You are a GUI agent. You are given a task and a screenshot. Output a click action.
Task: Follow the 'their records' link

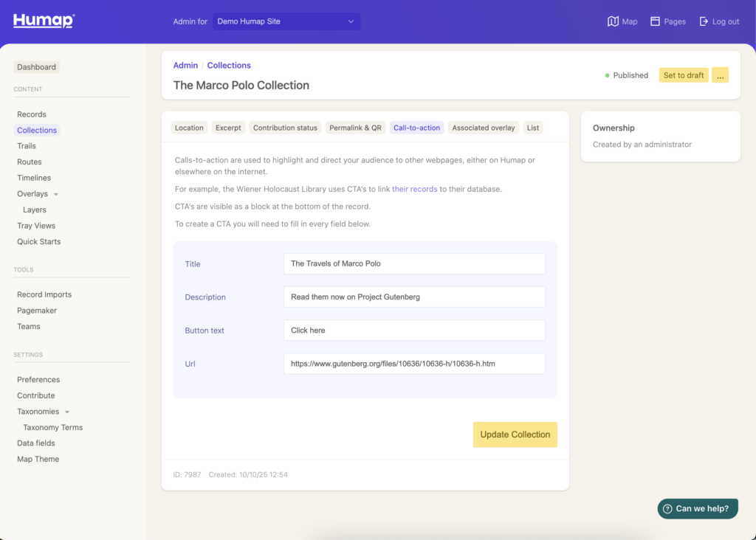(x=414, y=189)
